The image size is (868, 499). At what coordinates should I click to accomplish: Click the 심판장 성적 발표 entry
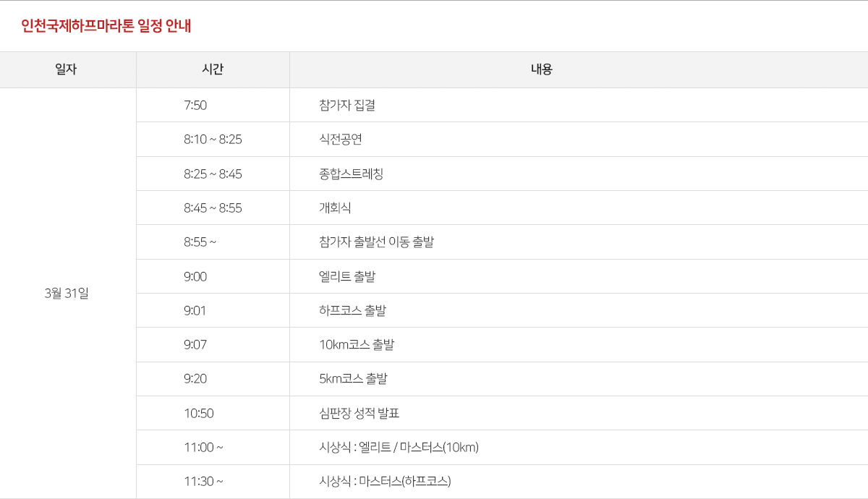(359, 413)
